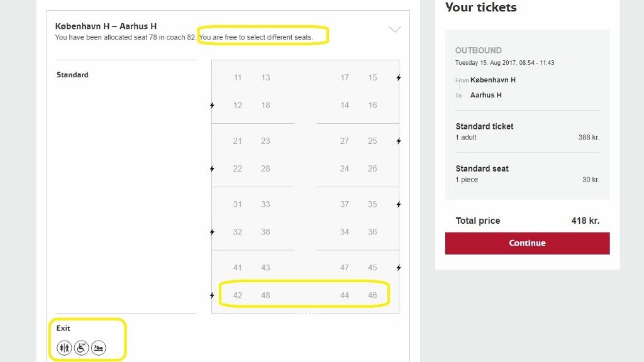Click the power outlet icon beside seat 25
Viewport: 644px width, 362px height.
point(399,141)
